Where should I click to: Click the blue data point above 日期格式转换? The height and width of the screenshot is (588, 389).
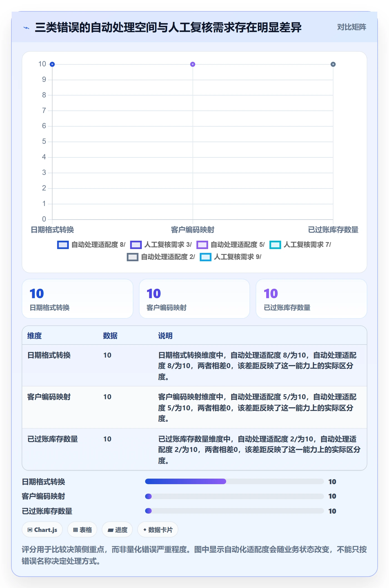[x=52, y=64]
